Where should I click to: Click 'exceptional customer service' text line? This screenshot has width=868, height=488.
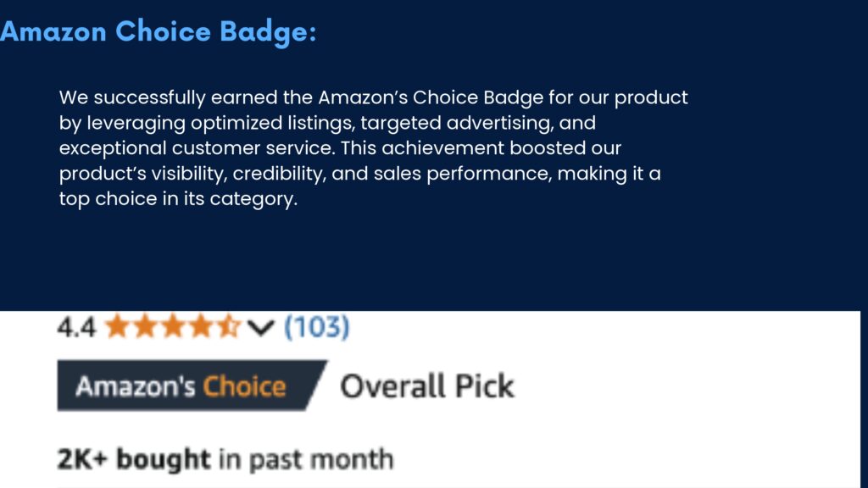point(340,148)
